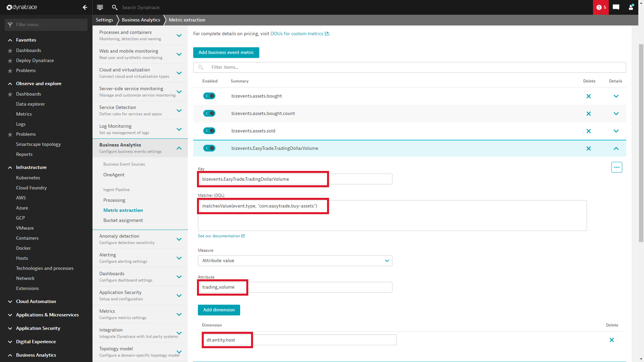Click the dt.entity.host dimension field
Image resolution: width=644 pixels, height=362 pixels.
click(299, 340)
